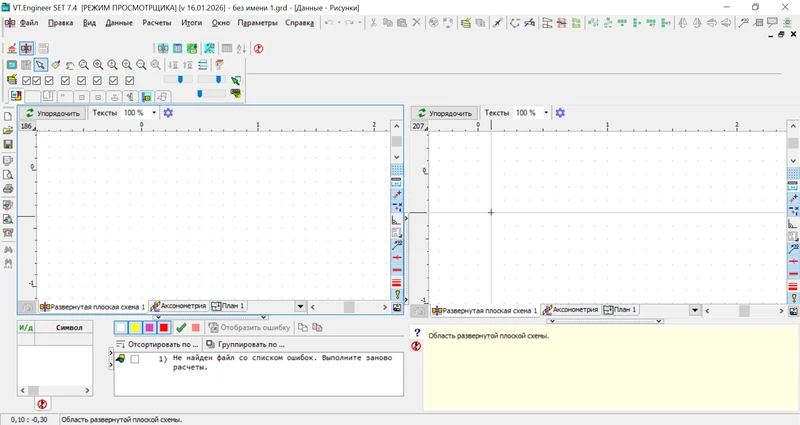Open right pane text scale 100 % dropdown

(546, 113)
